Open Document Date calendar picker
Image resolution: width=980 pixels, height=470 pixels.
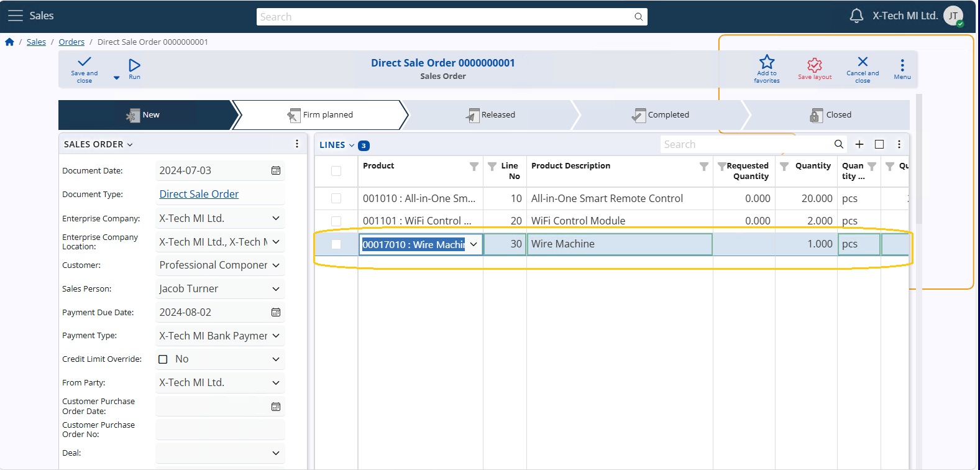[x=276, y=170]
